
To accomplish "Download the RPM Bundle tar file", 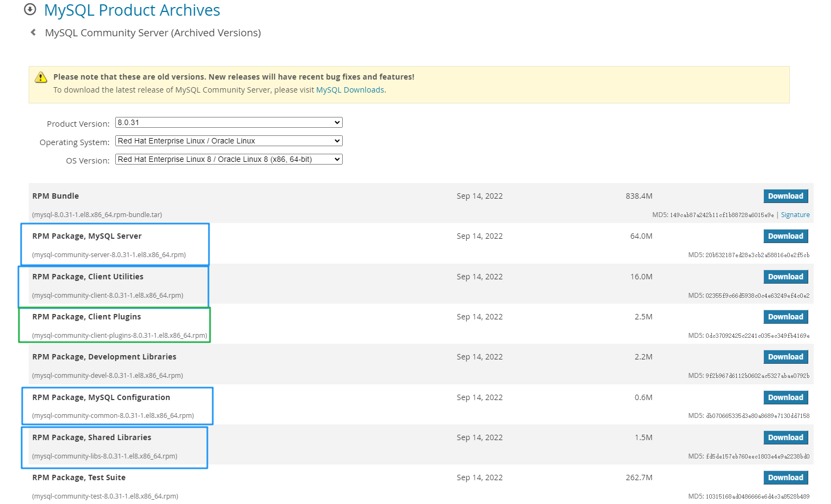I will coord(786,196).
